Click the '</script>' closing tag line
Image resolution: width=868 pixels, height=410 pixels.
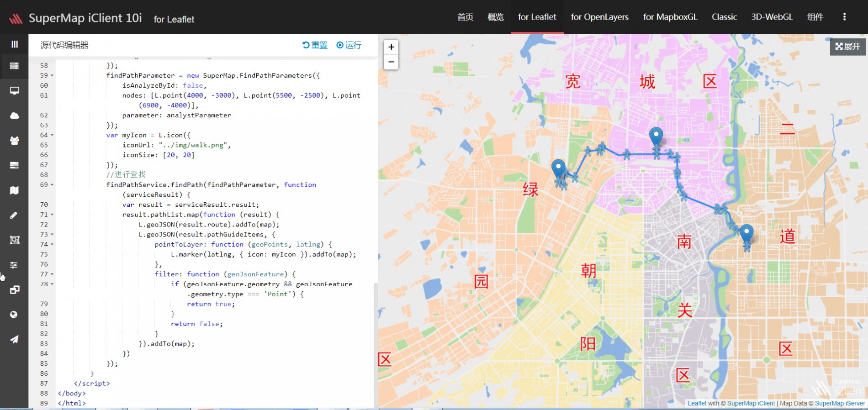pyautogui.click(x=92, y=384)
